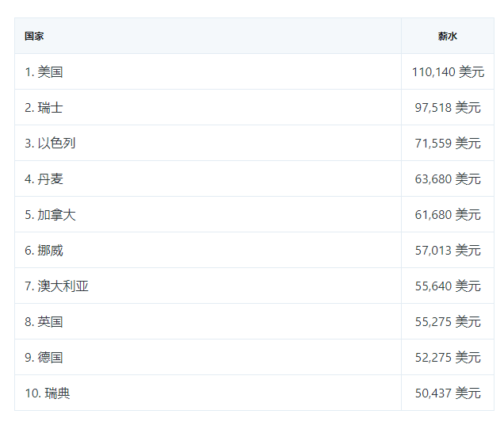Select the cell '97,518 美元'
The height and width of the screenshot is (422, 504).
[x=448, y=107]
